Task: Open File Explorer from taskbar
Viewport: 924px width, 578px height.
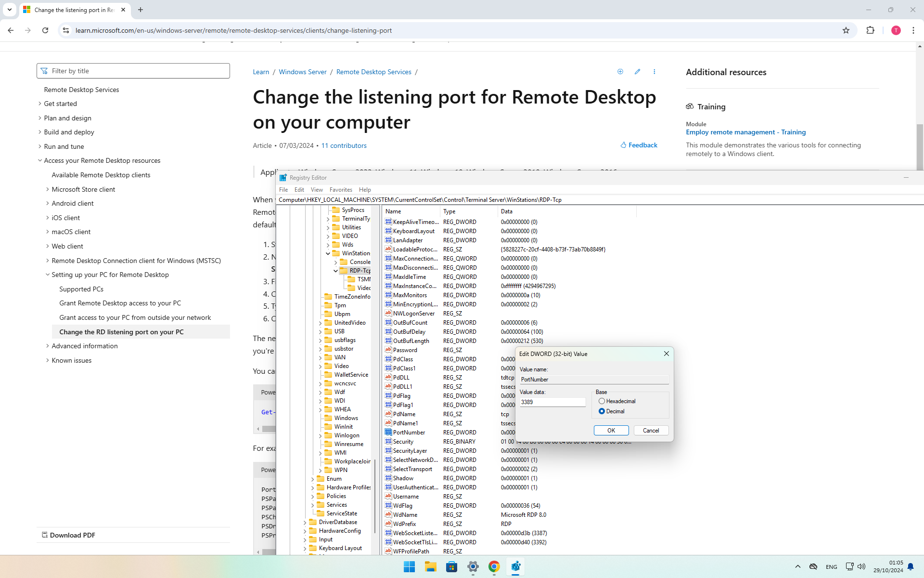Action: [431, 567]
